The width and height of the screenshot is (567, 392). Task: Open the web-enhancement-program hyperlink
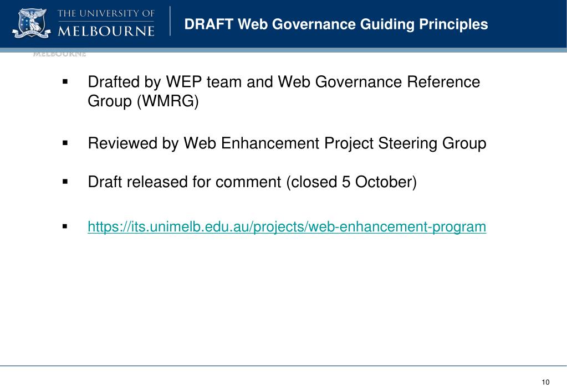[x=287, y=227]
